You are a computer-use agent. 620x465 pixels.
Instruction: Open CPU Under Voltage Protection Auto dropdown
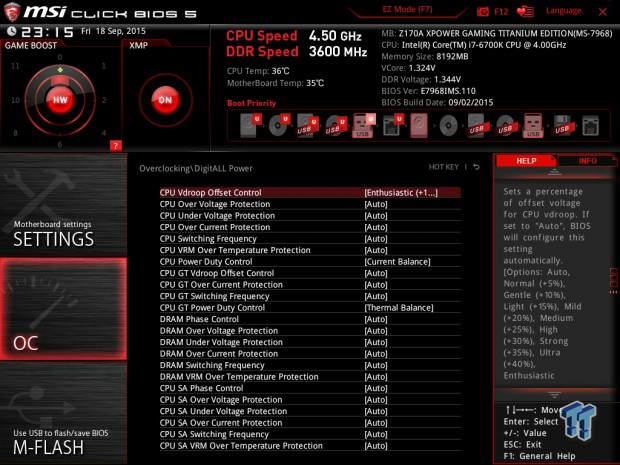click(376, 215)
